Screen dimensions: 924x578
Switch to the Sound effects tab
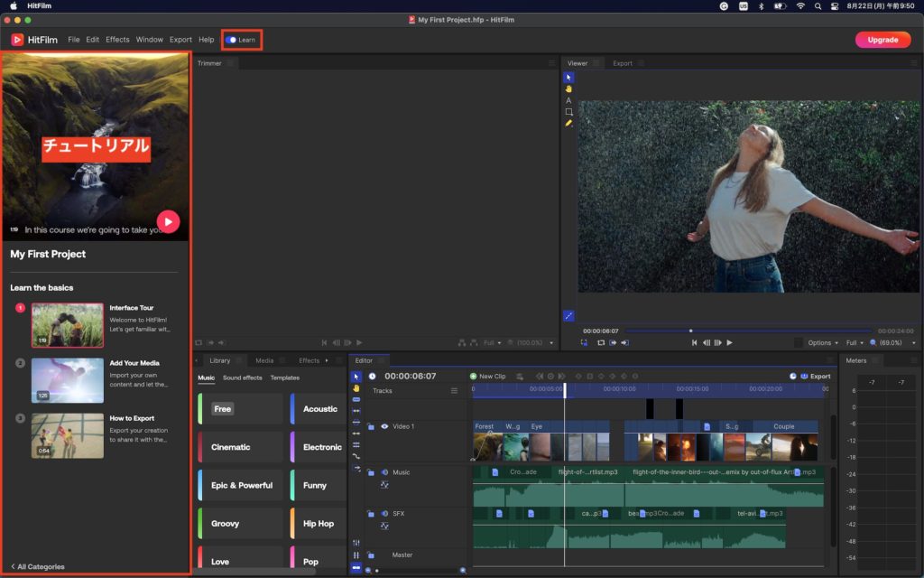coord(242,378)
